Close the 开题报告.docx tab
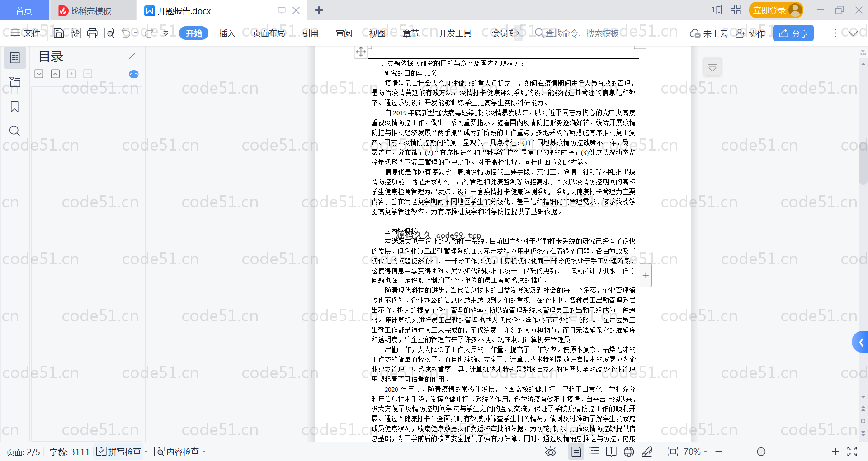Screen dimensions: 868x461 coord(296,10)
